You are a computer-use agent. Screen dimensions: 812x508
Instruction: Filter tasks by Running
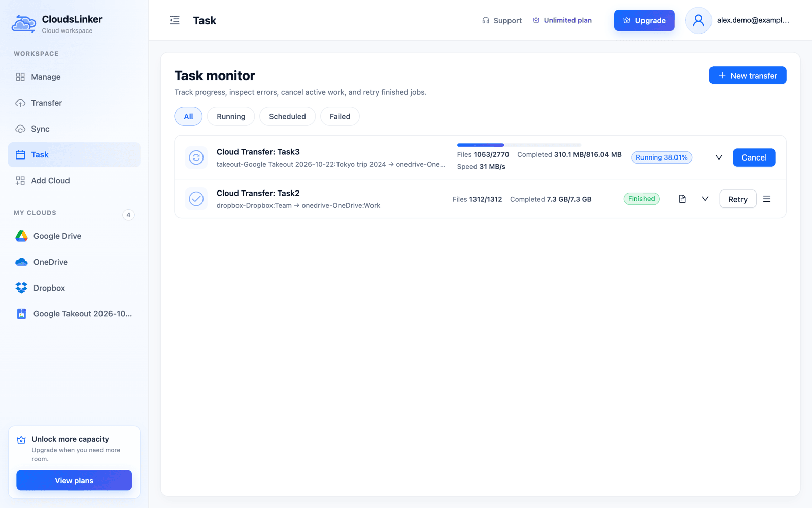point(231,116)
